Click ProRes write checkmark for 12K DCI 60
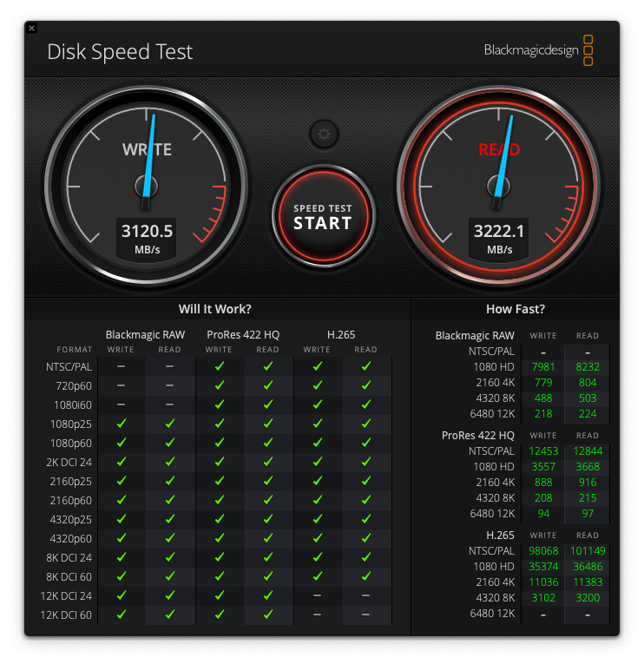 (x=220, y=615)
